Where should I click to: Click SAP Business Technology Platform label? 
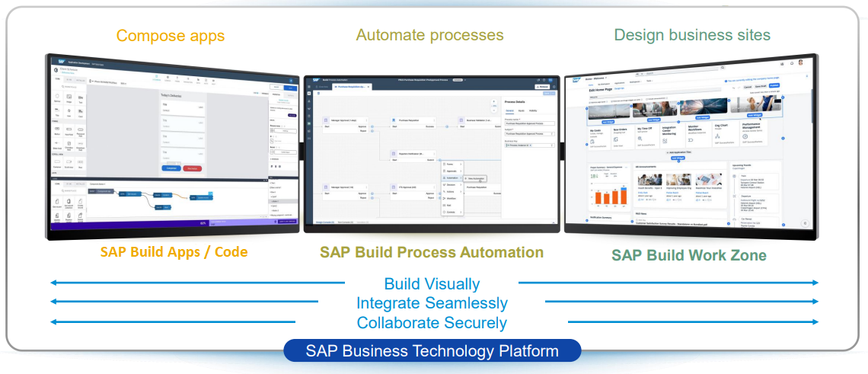click(x=432, y=350)
